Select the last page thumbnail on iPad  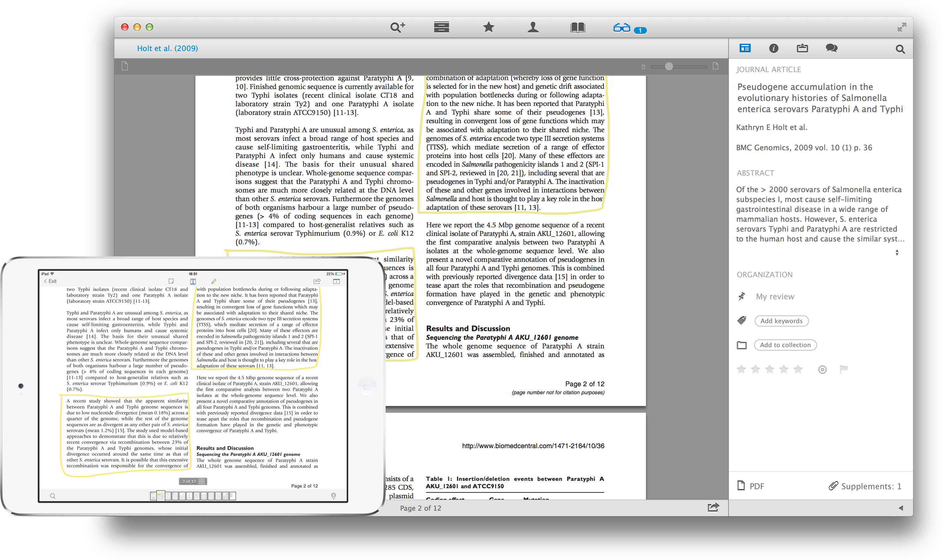233,496
